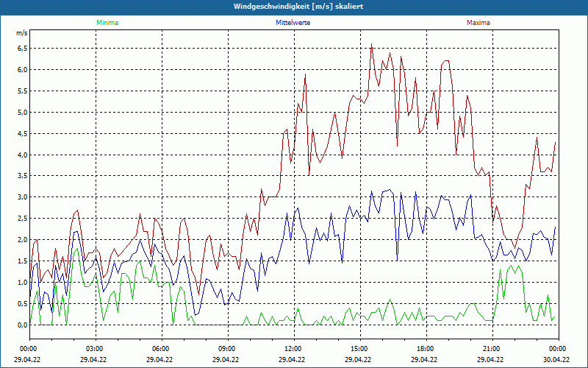Click the 1,5 y-axis value

(x=23, y=261)
